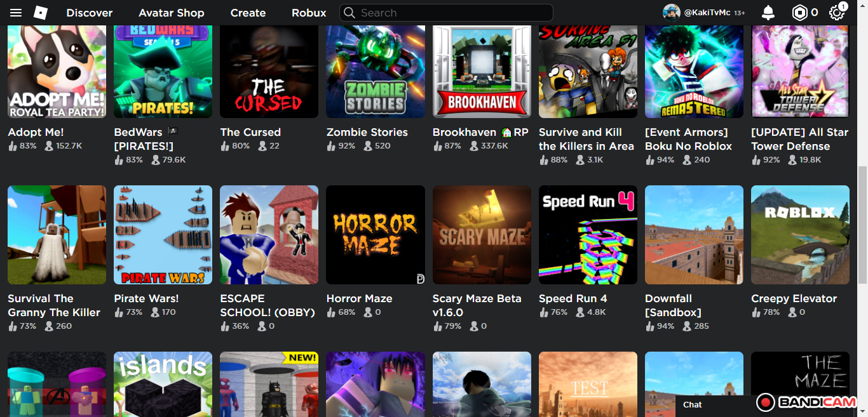This screenshot has width=868, height=417.
Task: Open the Discover tab
Action: pyautogui.click(x=90, y=13)
